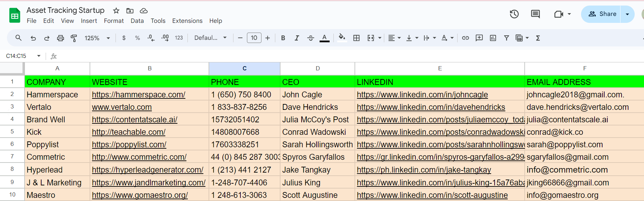The width and height of the screenshot is (644, 201).
Task: Open the Extensions menu
Action: coord(187,21)
